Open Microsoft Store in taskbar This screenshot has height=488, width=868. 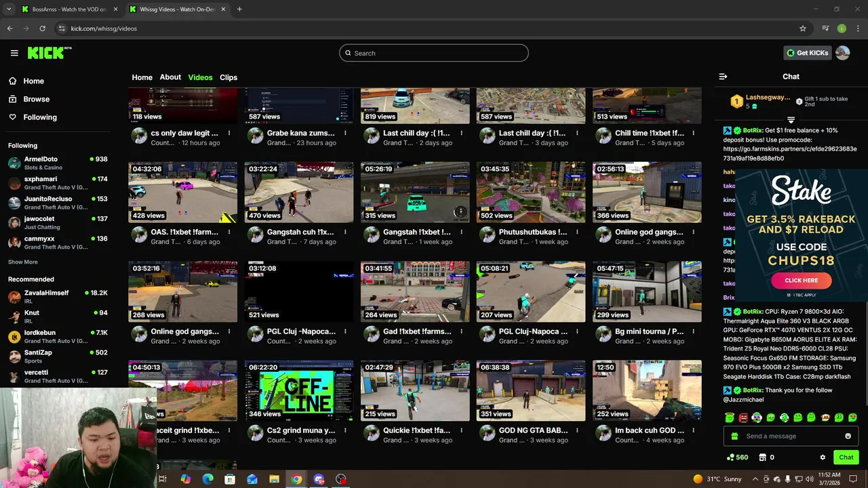[x=230, y=479]
